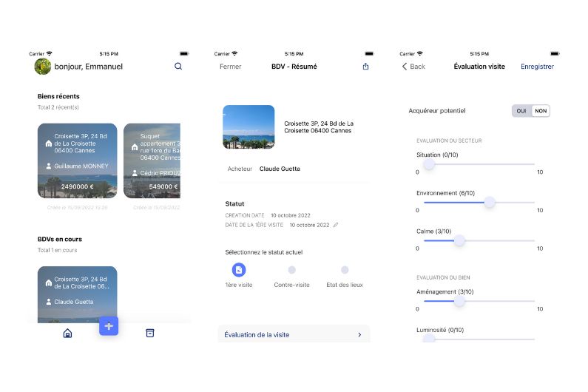The width and height of the screenshot is (588, 392).
Task: Select the Etat des lieux status dot
Action: (345, 270)
